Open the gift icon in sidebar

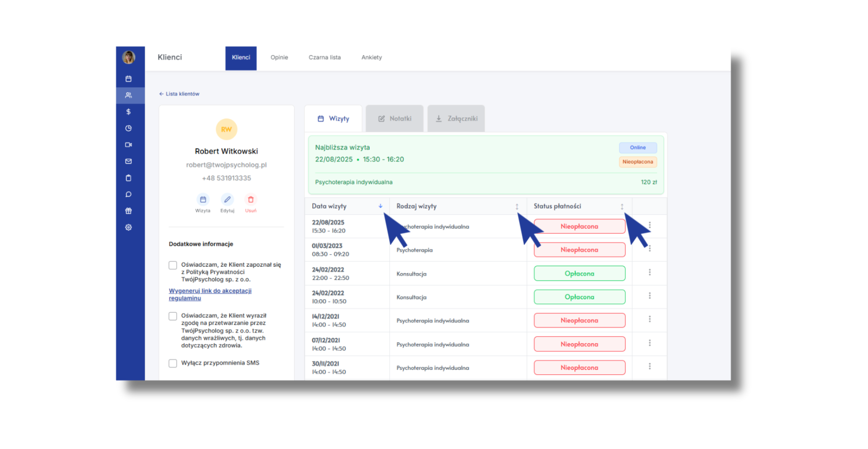tap(128, 211)
